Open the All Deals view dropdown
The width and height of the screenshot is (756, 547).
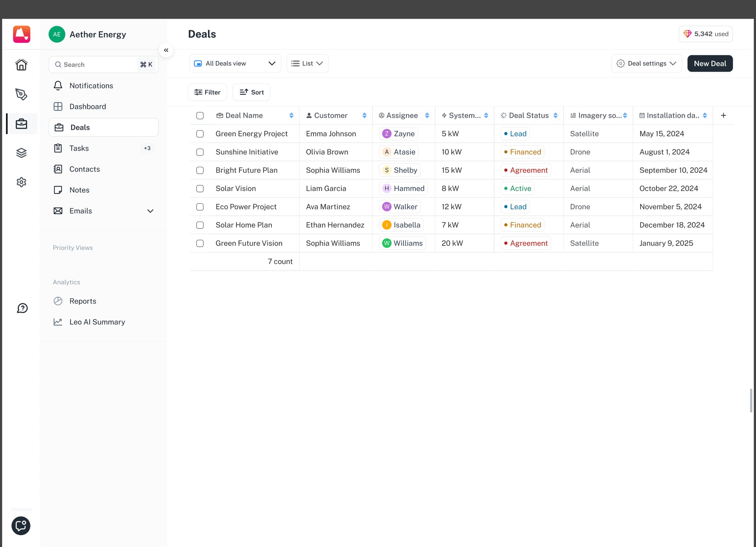(235, 63)
